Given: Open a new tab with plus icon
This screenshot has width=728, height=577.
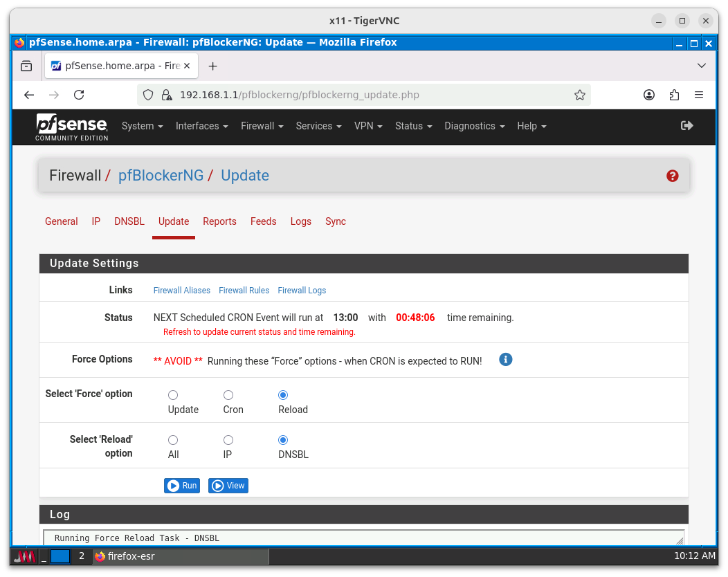Looking at the screenshot, I should point(212,66).
